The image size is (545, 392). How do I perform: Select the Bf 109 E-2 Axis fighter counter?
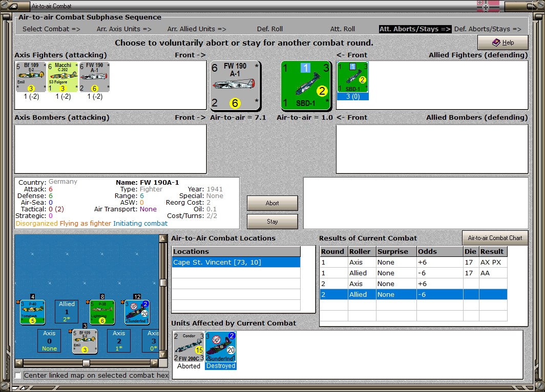click(31, 77)
